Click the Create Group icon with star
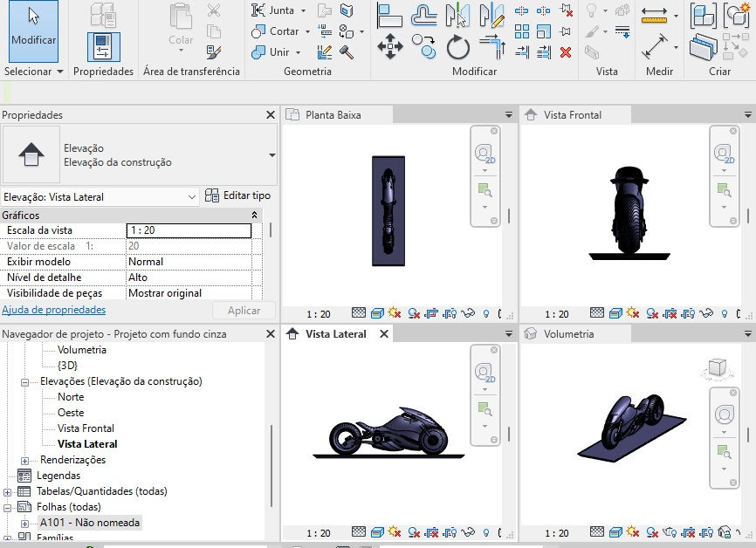 click(x=737, y=15)
